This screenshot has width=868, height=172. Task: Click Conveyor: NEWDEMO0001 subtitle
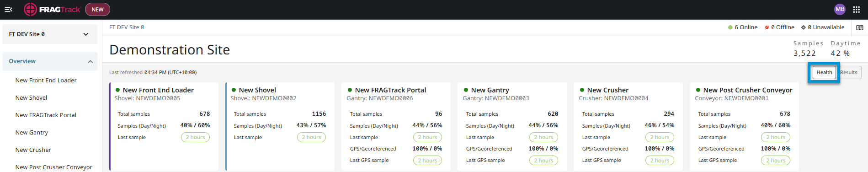click(732, 98)
